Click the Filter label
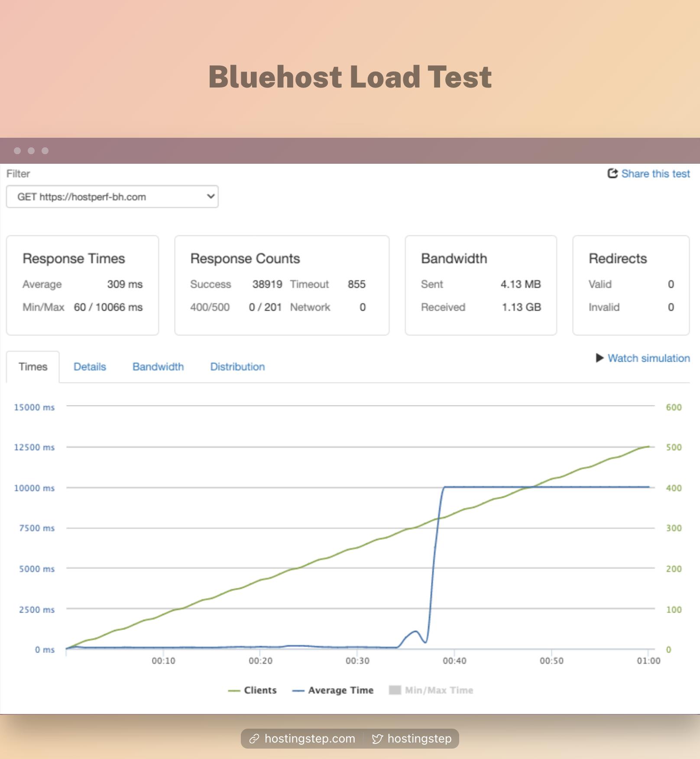 18,174
